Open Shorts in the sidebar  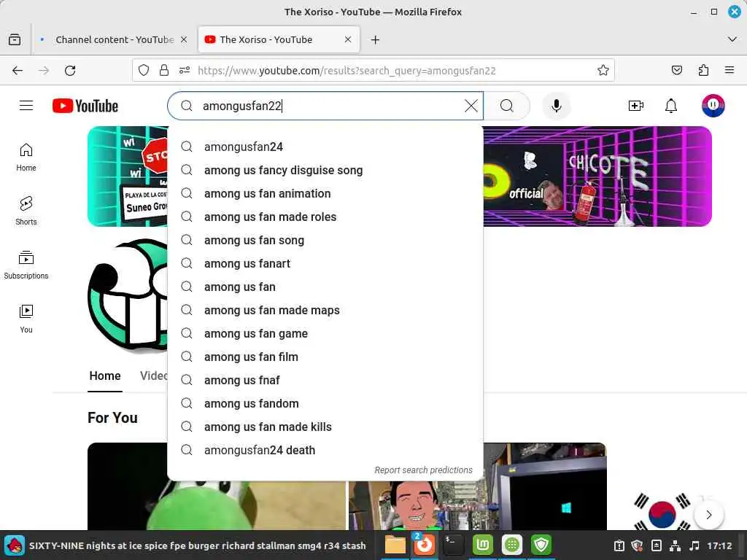26,211
